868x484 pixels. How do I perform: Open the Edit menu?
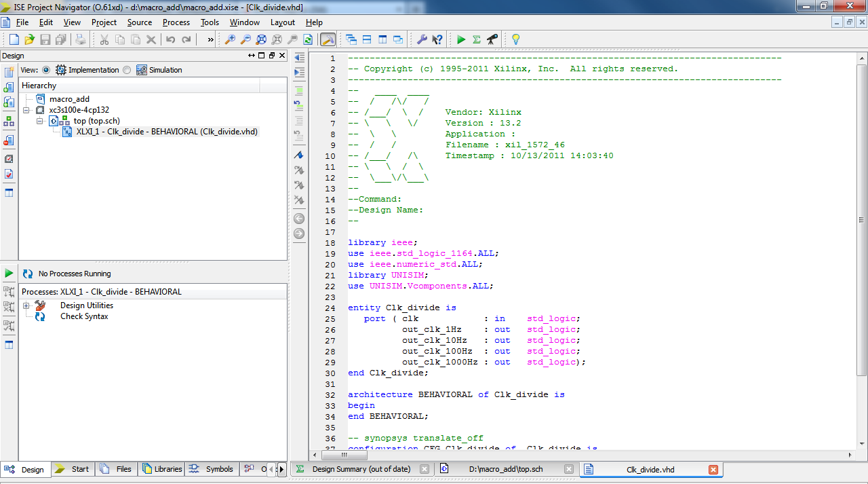46,22
